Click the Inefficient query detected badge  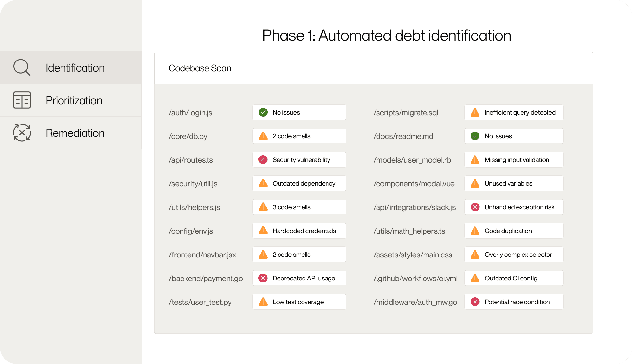514,112
